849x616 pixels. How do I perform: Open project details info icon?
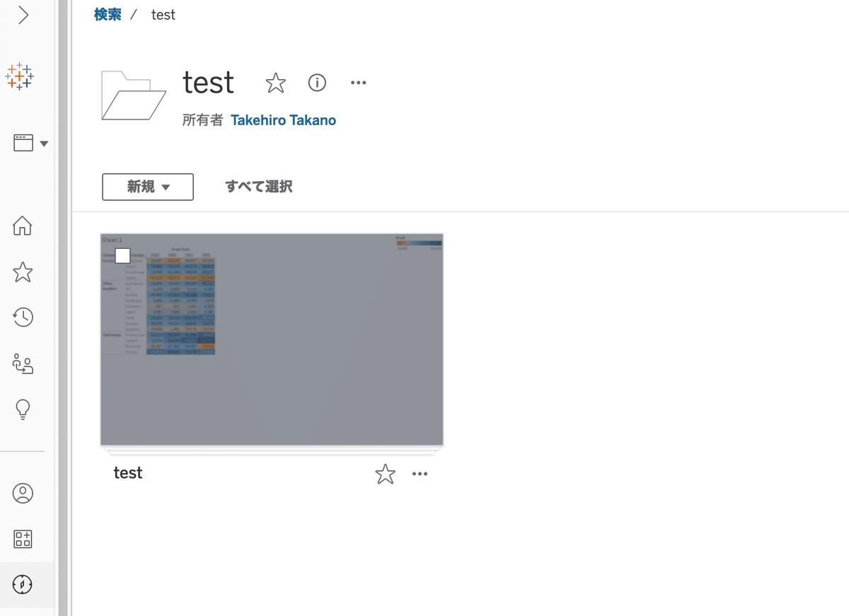[317, 83]
